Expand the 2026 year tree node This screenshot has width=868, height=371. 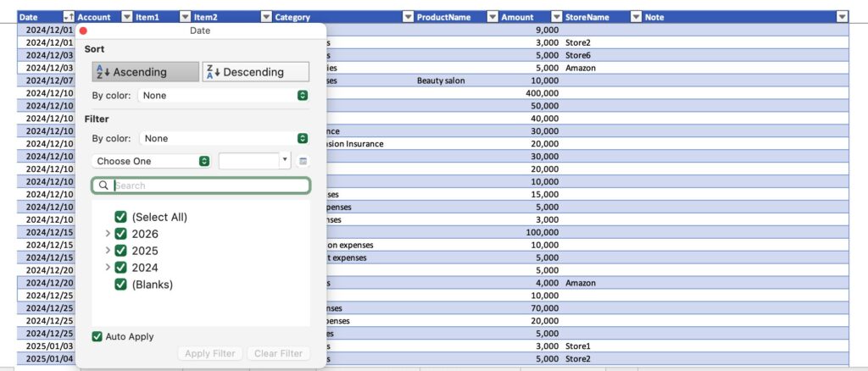[x=108, y=234]
